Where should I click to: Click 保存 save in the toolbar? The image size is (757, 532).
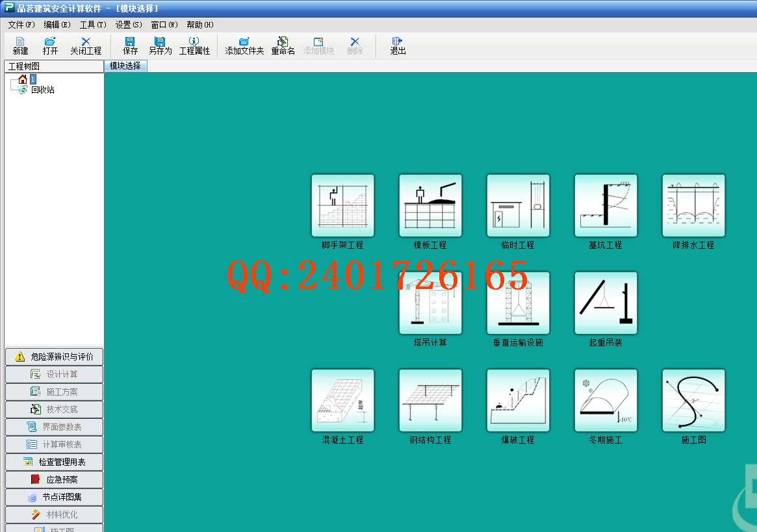tap(130, 45)
